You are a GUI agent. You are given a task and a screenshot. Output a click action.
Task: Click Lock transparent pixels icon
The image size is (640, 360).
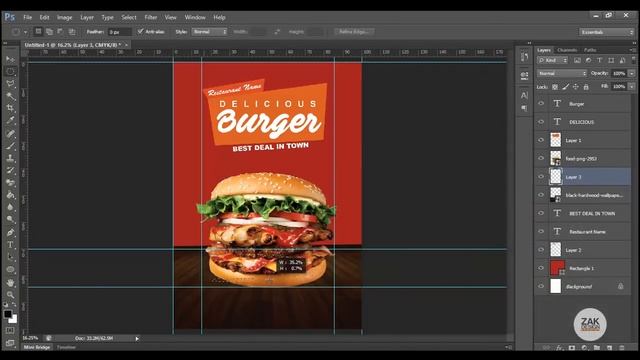pos(555,87)
